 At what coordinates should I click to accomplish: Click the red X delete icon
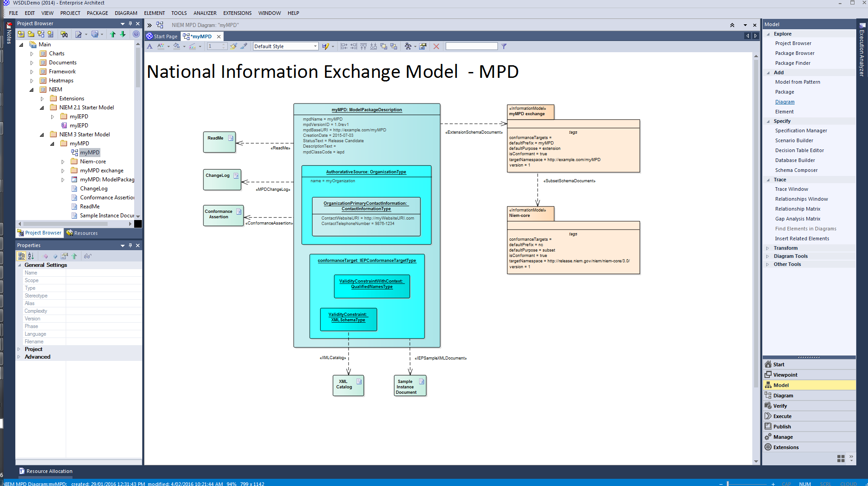coord(436,46)
